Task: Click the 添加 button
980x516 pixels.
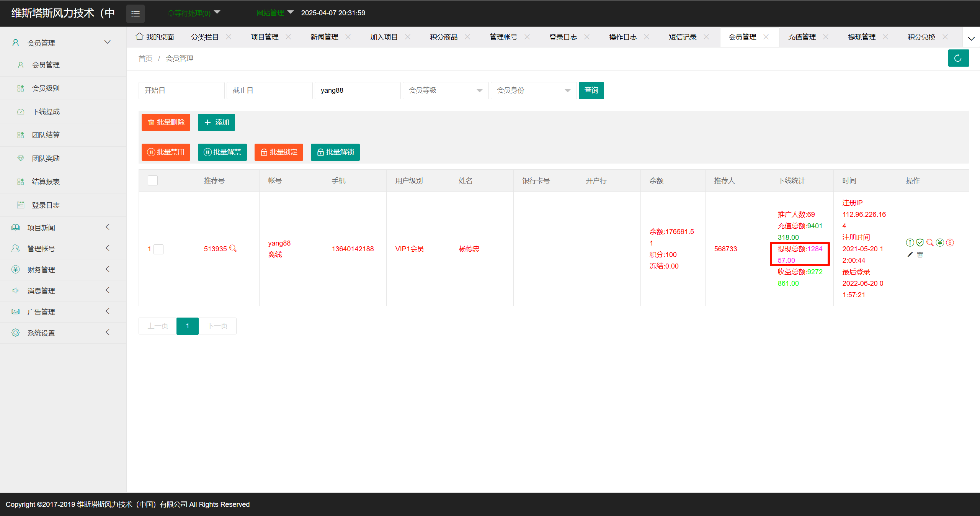Action: pyautogui.click(x=216, y=122)
